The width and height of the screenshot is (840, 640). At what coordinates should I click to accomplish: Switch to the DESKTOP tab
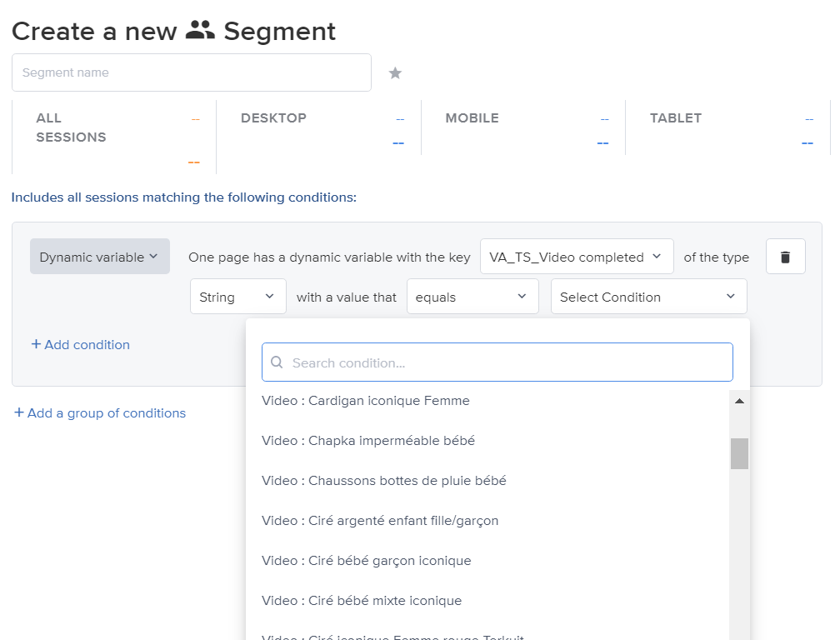click(273, 117)
